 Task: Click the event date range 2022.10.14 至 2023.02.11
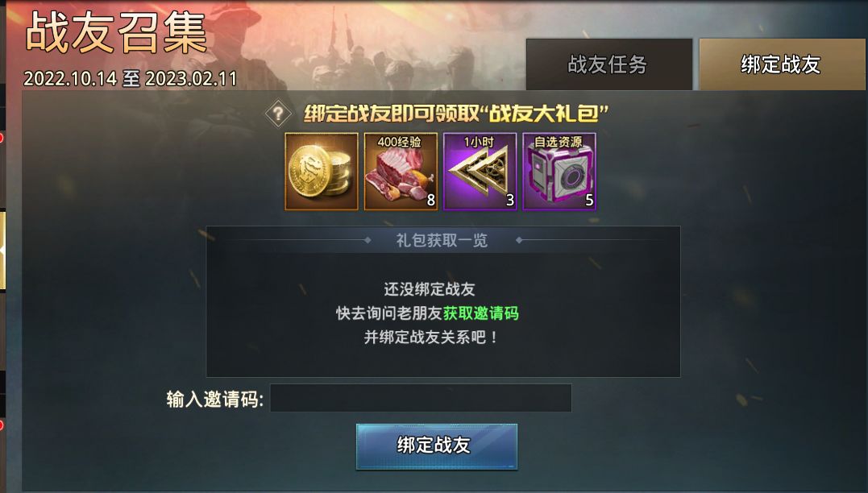coord(130,79)
